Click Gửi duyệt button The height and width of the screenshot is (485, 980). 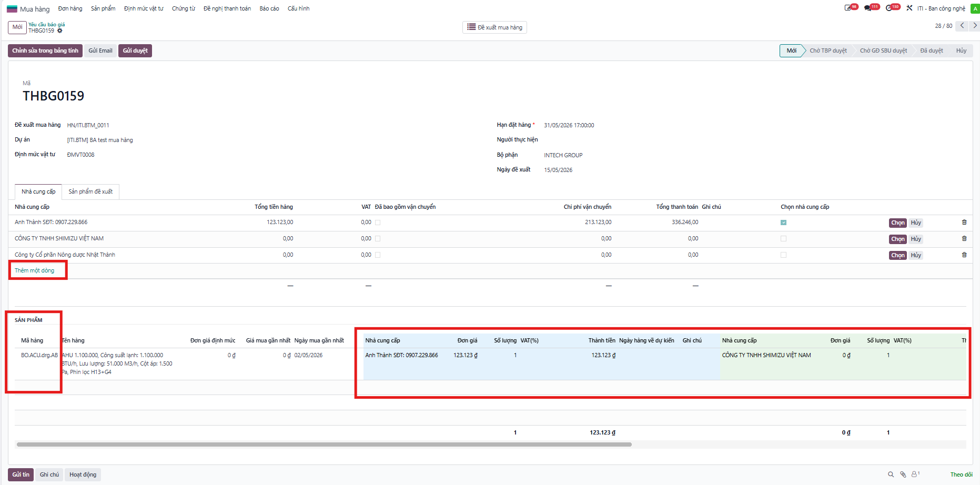coord(135,50)
